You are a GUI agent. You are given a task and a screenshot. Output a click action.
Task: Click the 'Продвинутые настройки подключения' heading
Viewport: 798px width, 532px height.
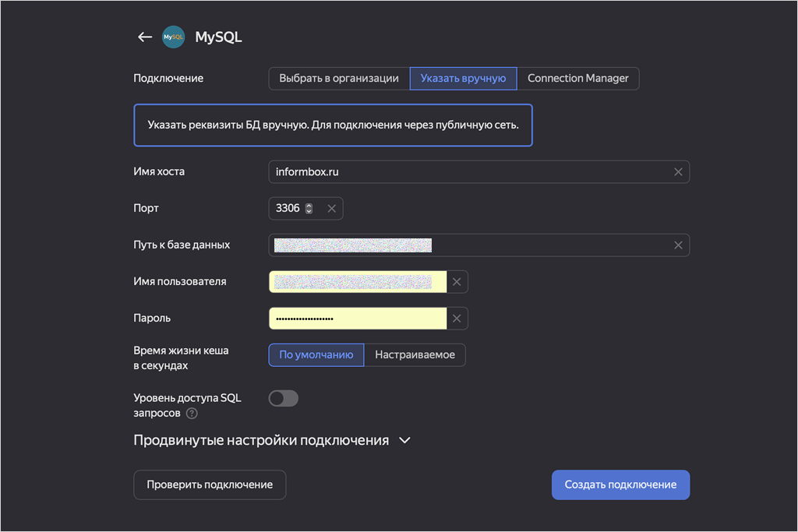click(x=261, y=440)
